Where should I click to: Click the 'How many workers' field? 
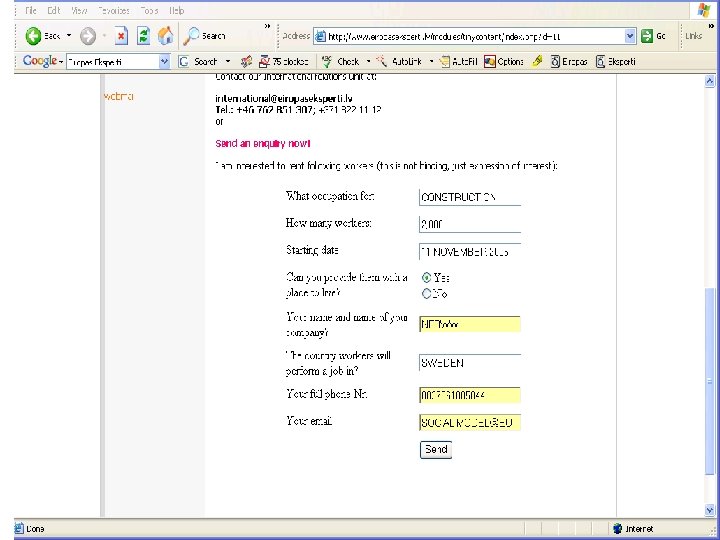tap(470, 224)
